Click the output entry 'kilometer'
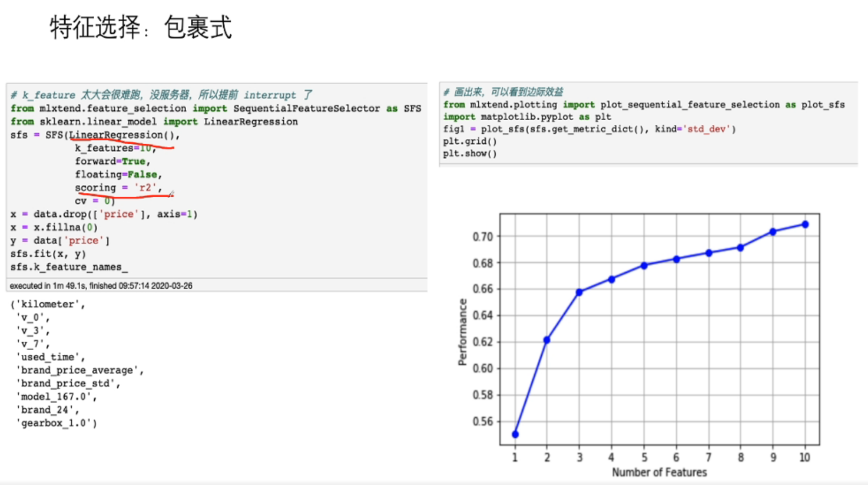The image size is (868, 485). [48, 304]
